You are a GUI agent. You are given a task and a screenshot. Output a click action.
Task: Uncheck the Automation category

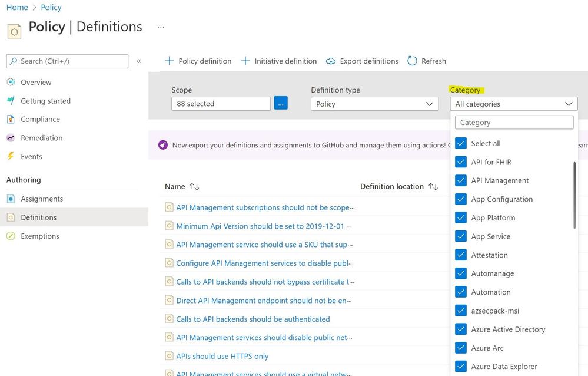461,292
